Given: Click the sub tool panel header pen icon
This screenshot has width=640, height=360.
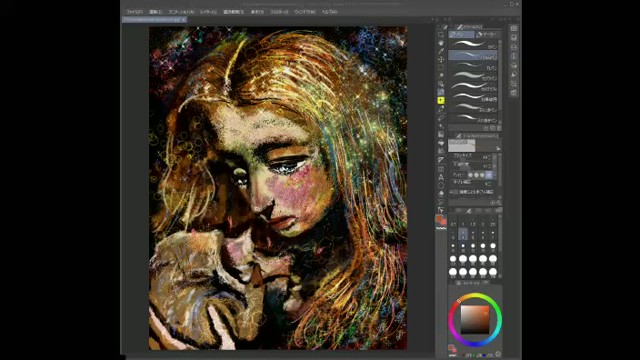Looking at the screenshot, I should click(460, 27).
